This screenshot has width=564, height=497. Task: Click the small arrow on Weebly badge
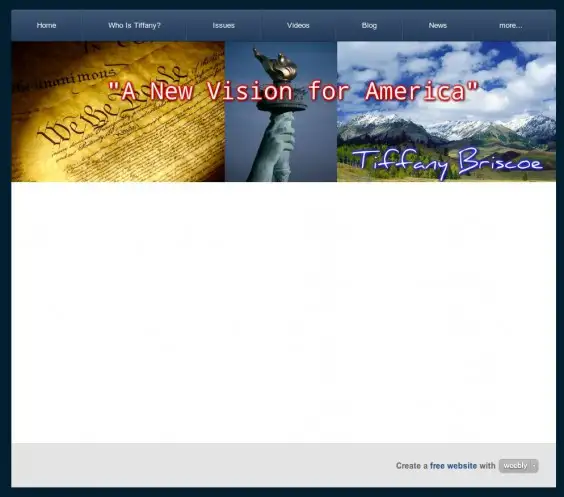534,466
